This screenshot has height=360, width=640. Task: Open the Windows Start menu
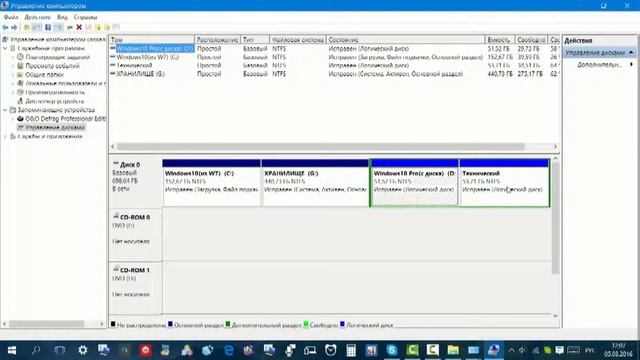[x=12, y=350]
